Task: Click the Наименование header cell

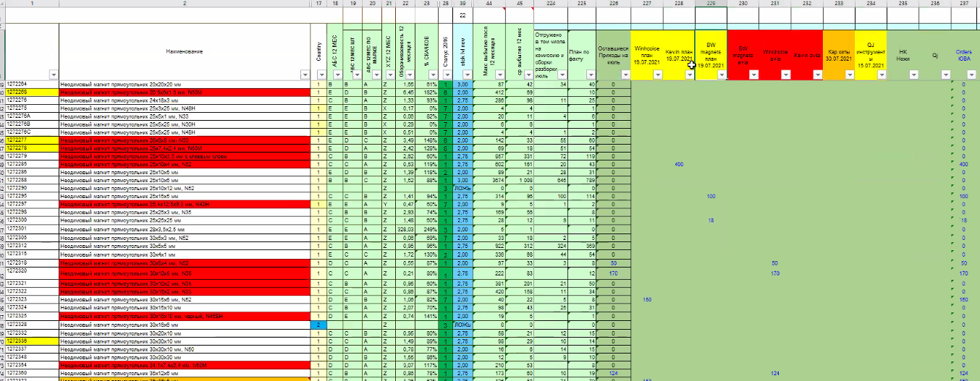Action: pos(185,51)
